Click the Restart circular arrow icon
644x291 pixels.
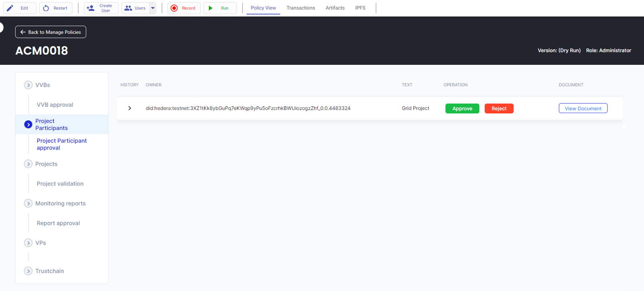pyautogui.click(x=46, y=8)
